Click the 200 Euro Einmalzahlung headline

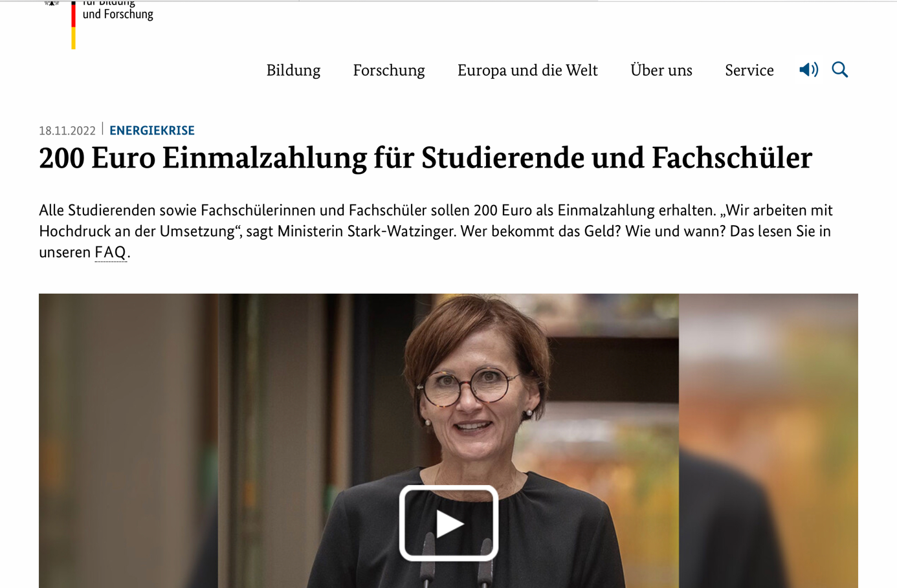point(425,158)
